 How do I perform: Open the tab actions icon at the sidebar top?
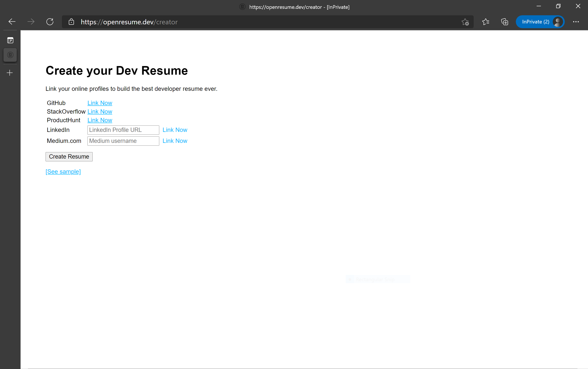(x=10, y=40)
